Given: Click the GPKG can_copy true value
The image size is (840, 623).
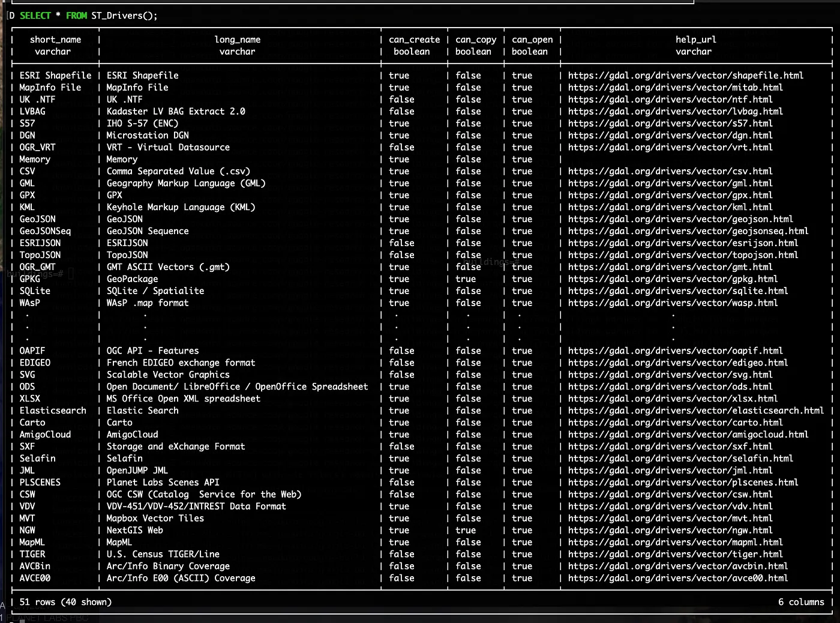Looking at the screenshot, I should (466, 278).
